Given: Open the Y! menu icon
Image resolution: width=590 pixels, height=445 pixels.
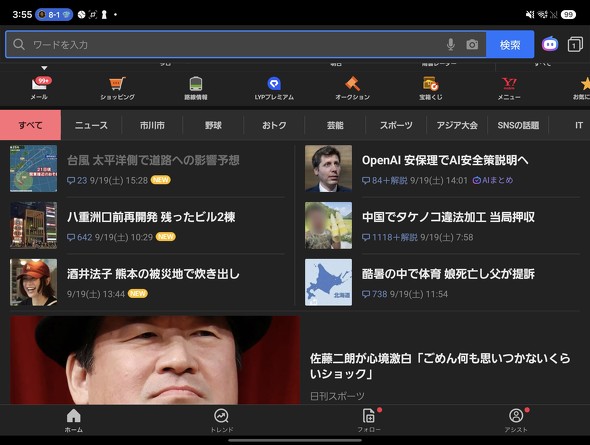Looking at the screenshot, I should tap(509, 88).
